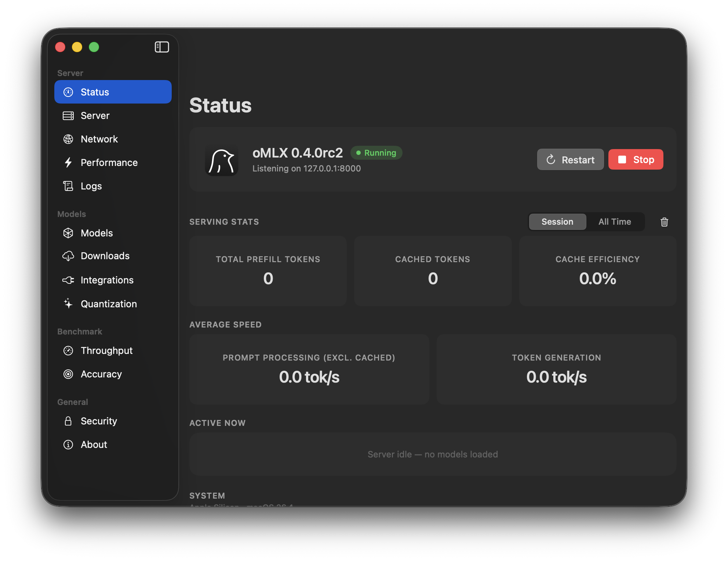
Task: Open the Server sidebar item
Action: (x=113, y=116)
